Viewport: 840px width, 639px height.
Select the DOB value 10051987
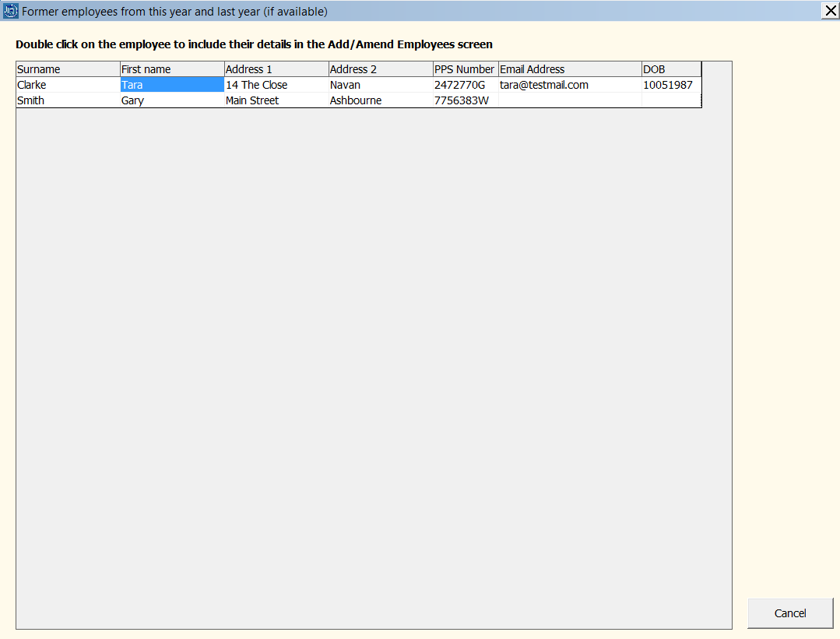671,85
